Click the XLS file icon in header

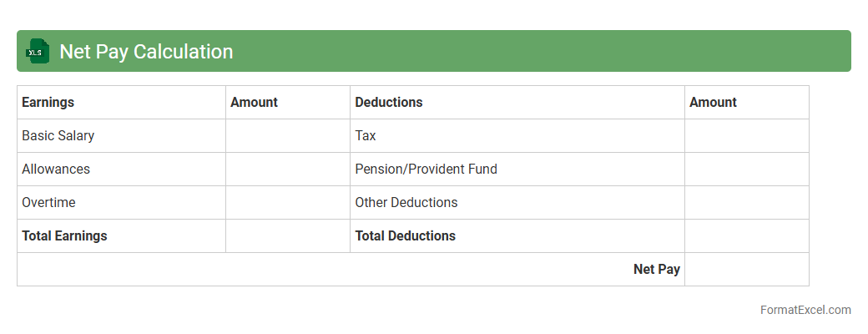click(38, 51)
